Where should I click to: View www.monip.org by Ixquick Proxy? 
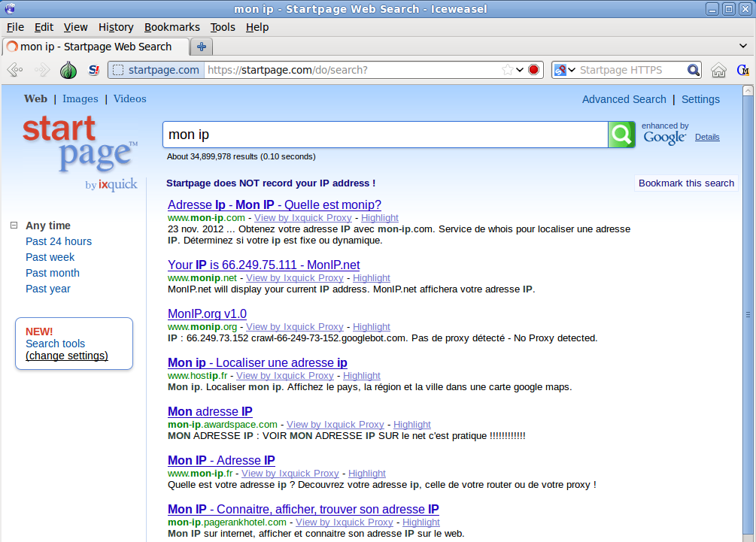pyautogui.click(x=295, y=327)
